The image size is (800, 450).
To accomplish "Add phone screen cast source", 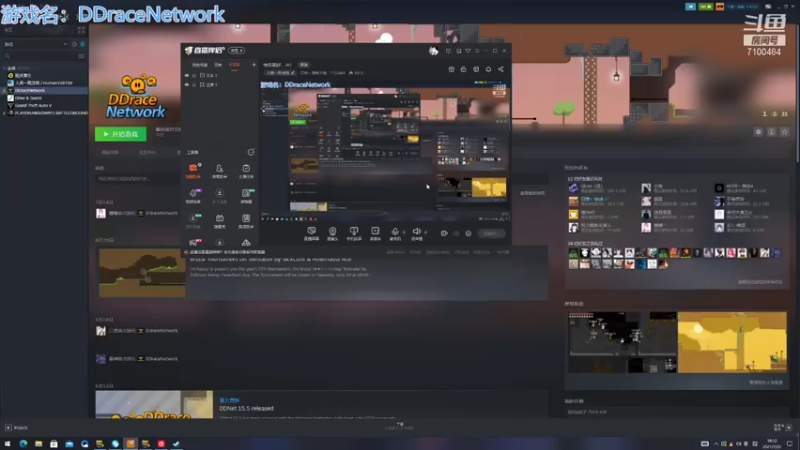I will coord(354,233).
